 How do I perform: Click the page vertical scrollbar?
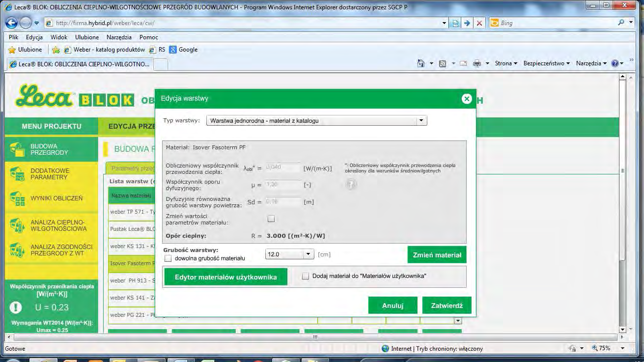[623, 204]
